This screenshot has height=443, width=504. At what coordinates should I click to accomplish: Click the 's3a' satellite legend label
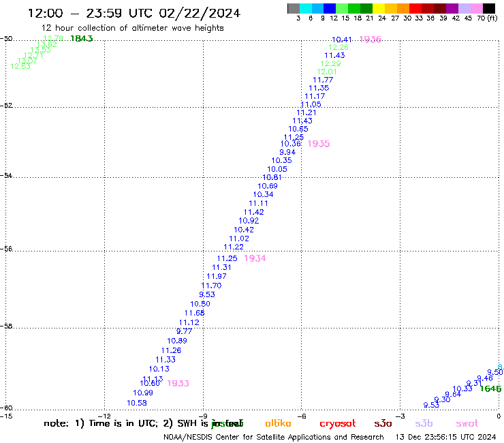point(383,423)
